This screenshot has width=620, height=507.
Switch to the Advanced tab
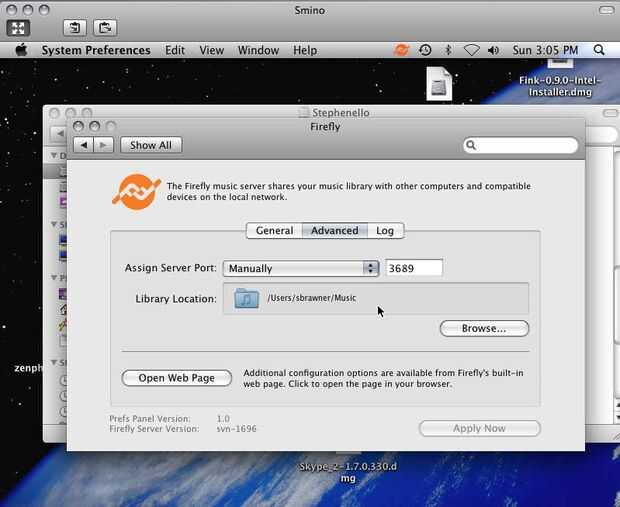pos(335,231)
